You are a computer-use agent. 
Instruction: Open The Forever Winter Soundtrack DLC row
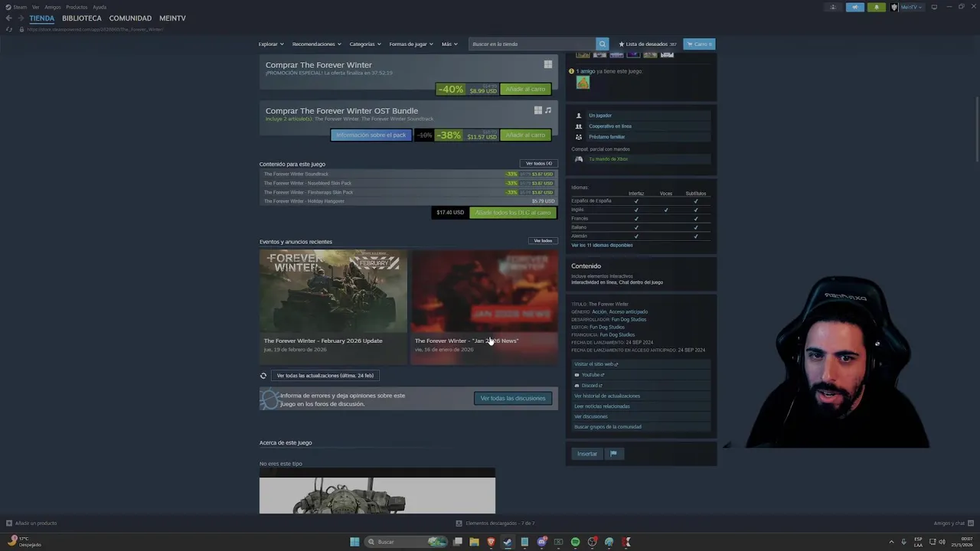(408, 174)
